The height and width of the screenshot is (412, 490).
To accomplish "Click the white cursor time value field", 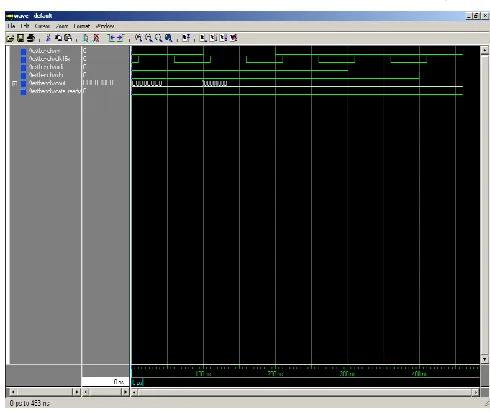I will (105, 382).
